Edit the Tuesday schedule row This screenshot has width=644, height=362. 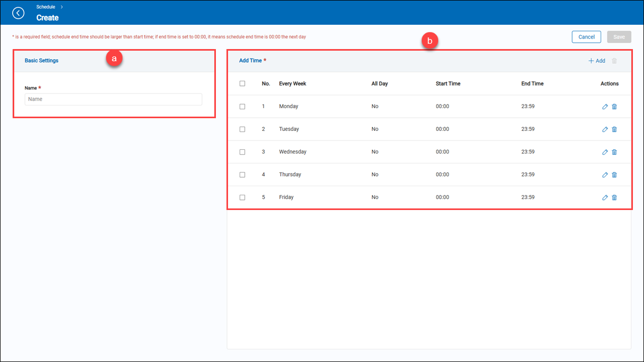click(605, 129)
